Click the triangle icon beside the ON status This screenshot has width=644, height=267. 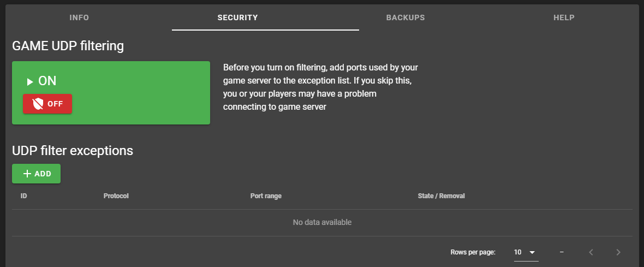[x=30, y=82]
